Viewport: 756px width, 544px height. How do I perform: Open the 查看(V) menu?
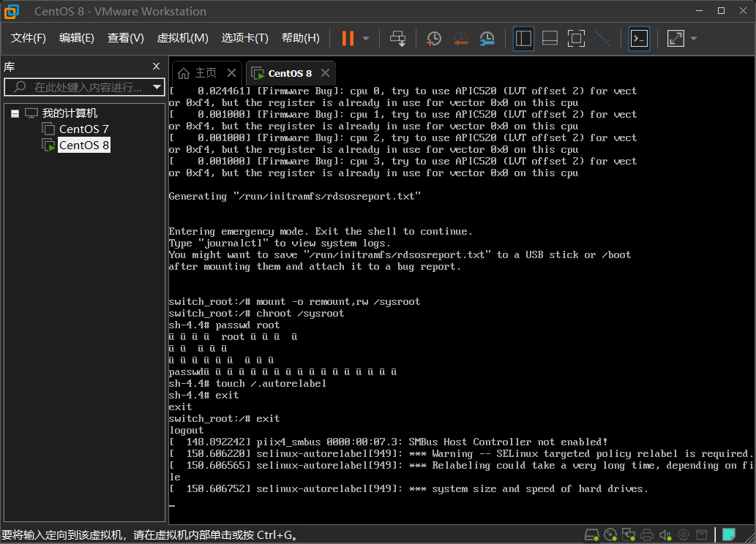pyautogui.click(x=125, y=38)
